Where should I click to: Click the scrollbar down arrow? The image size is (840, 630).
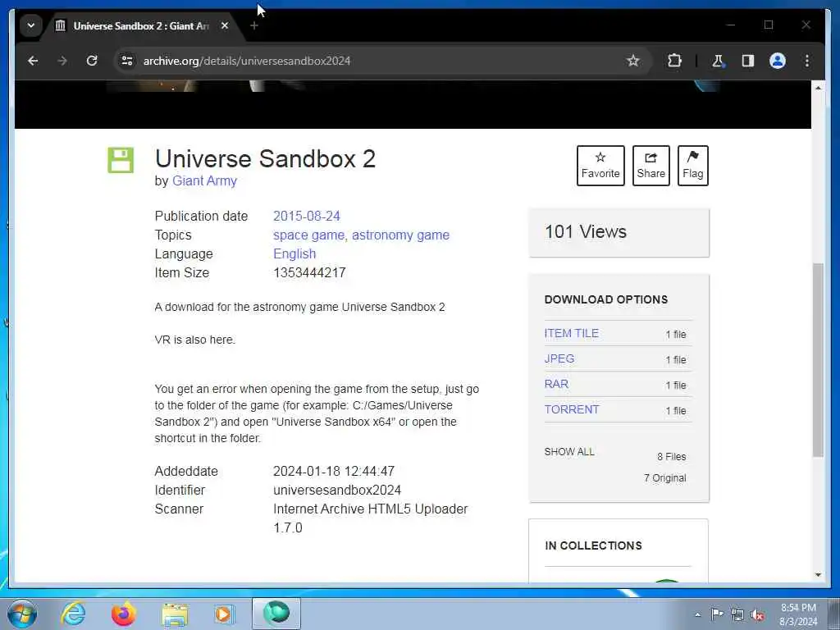pos(818,575)
